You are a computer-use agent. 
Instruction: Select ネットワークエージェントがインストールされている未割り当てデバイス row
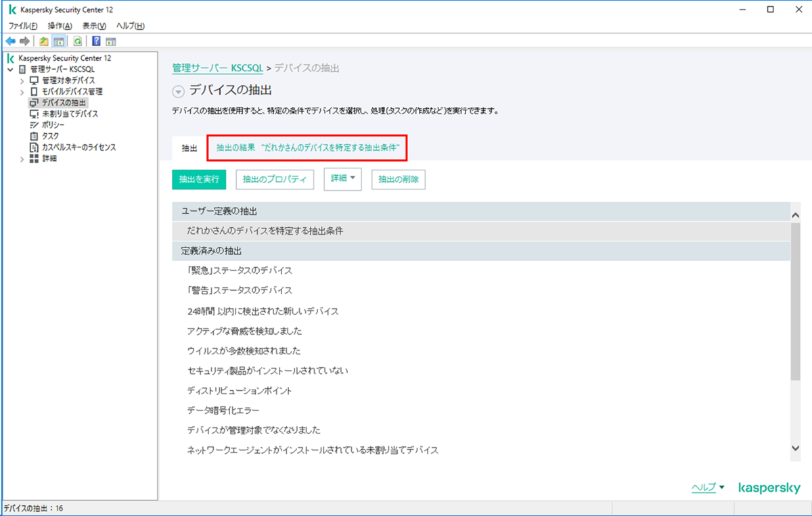(x=481, y=450)
